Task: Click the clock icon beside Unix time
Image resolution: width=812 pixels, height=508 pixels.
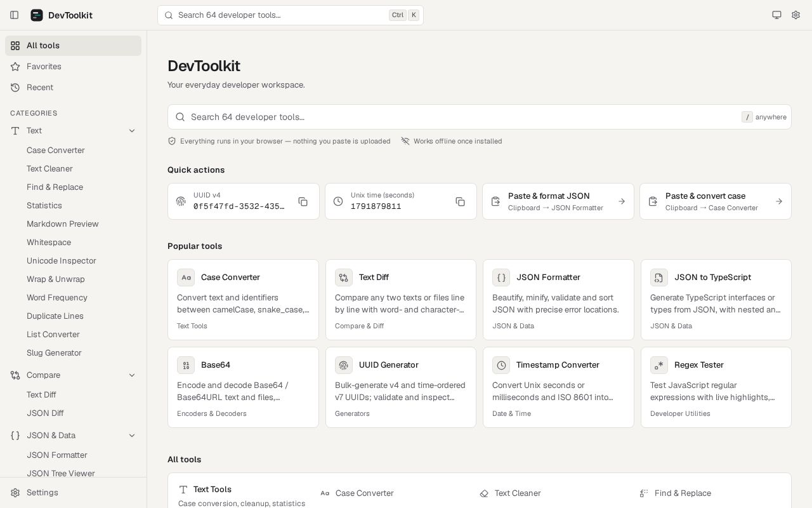Action: [x=338, y=201]
